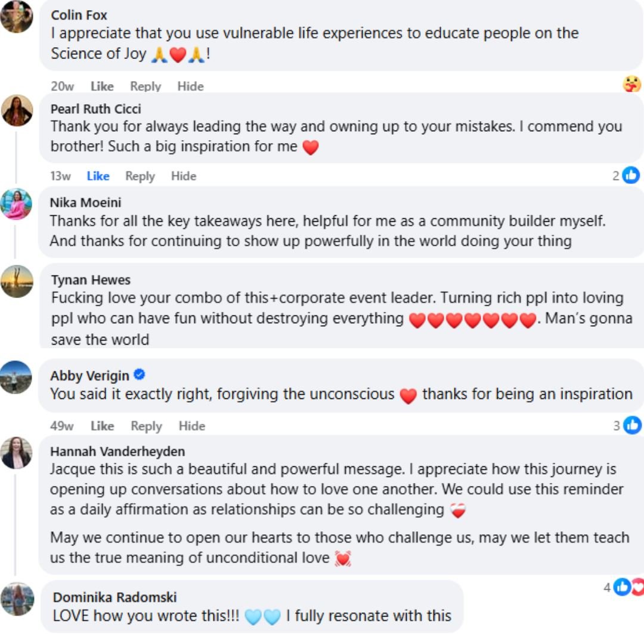
Task: Like Abby Verigin's comment
Action: coord(102,426)
